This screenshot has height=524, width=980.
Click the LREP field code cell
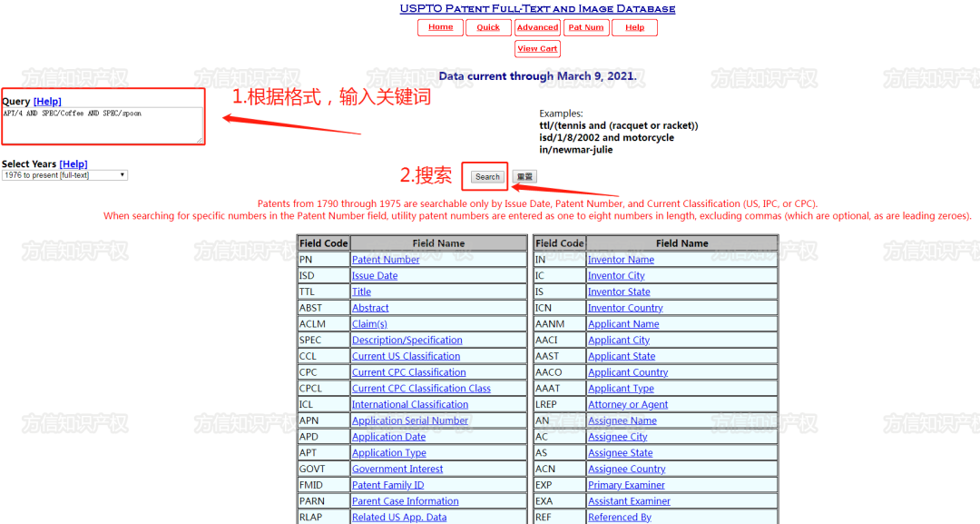coord(559,404)
